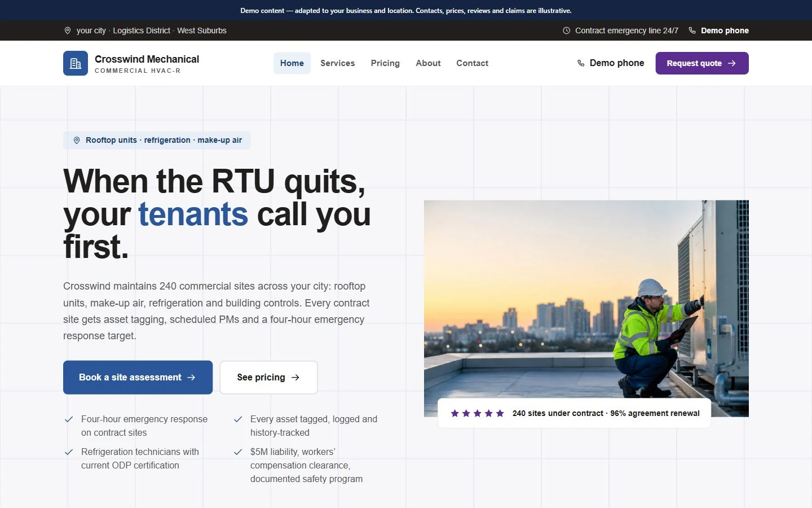The image size is (812, 508).
Task: Click the clock icon beside emergency line
Action: (566, 30)
